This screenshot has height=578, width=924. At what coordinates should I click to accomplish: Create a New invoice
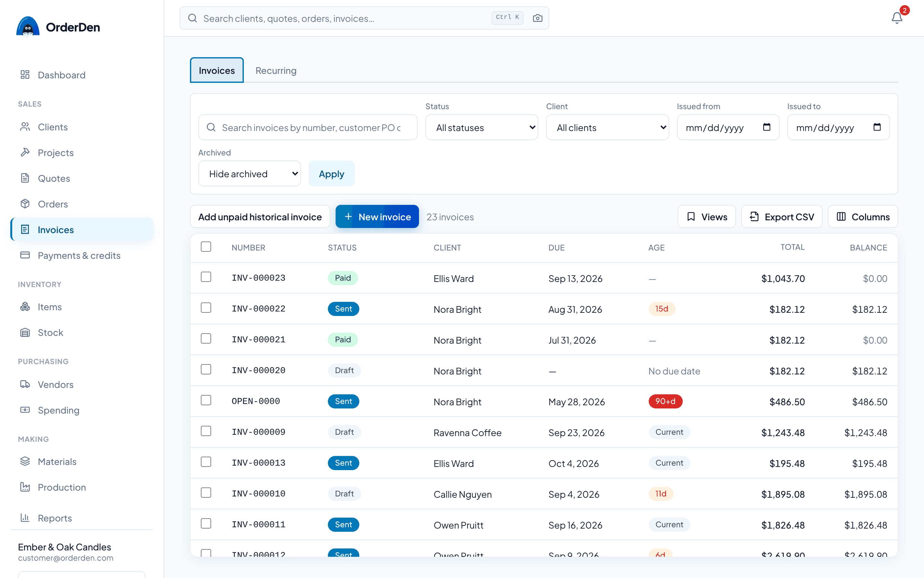(377, 217)
